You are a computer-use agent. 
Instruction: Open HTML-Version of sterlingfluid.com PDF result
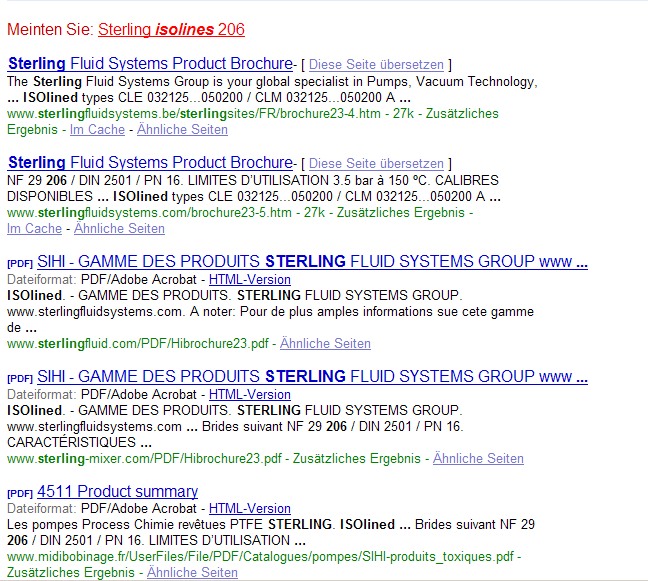[x=250, y=279]
